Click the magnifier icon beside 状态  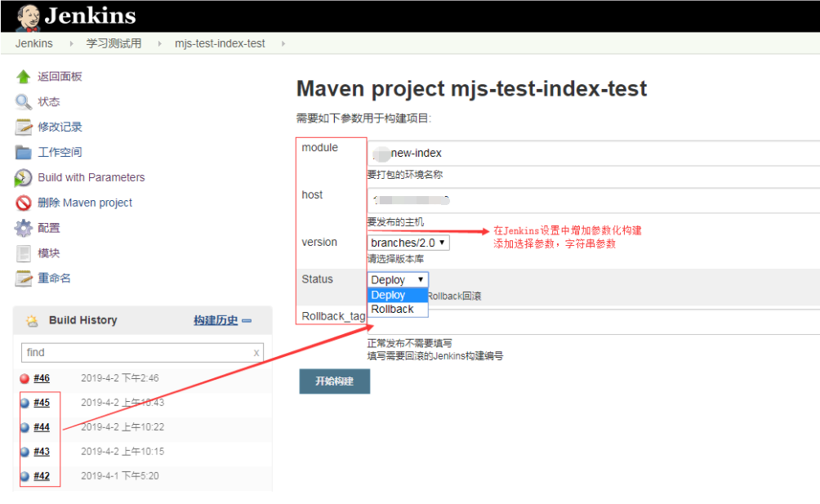point(23,102)
